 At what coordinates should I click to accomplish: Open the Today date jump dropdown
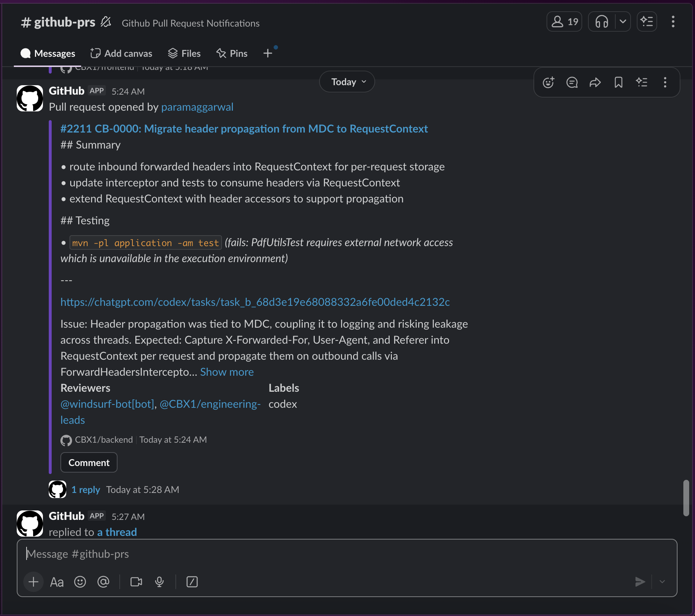click(347, 82)
